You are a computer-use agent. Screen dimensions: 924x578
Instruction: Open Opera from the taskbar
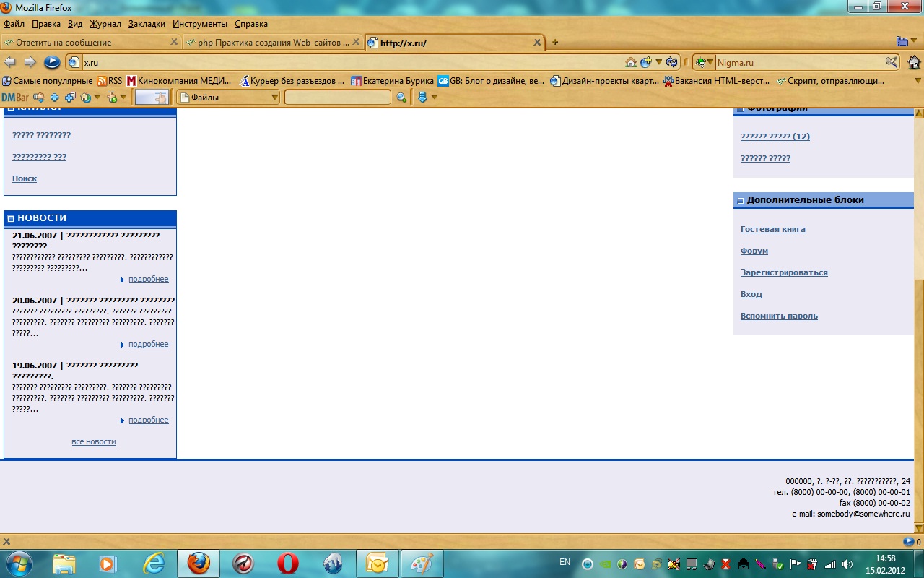[288, 564]
